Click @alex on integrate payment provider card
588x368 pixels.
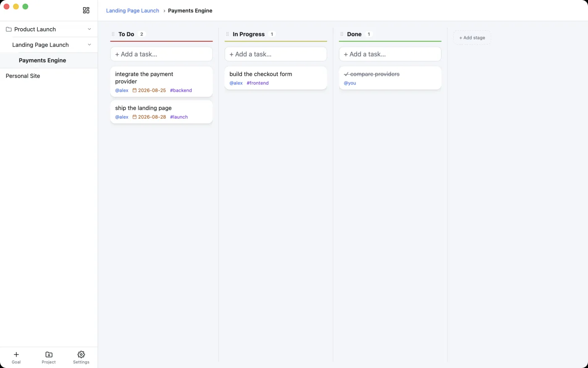pyautogui.click(x=122, y=90)
